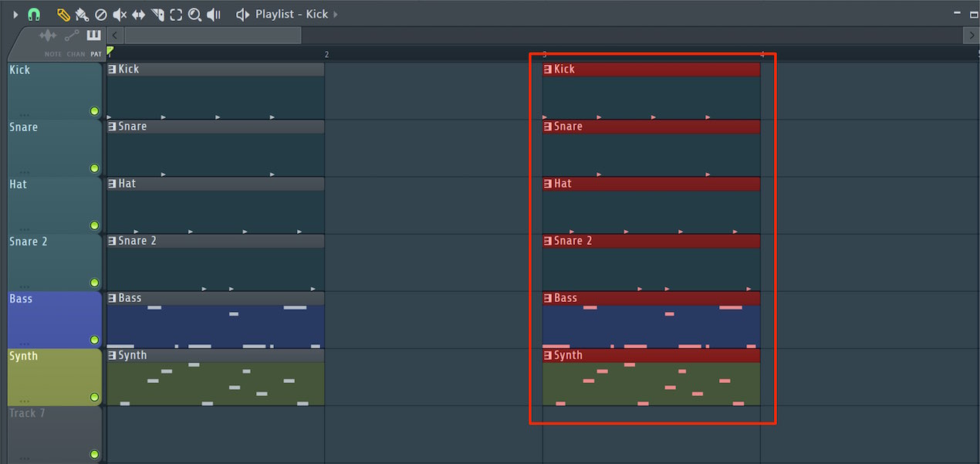The width and height of the screenshot is (980, 464).
Task: Open menu icon of red Snare clip
Action: (548, 126)
